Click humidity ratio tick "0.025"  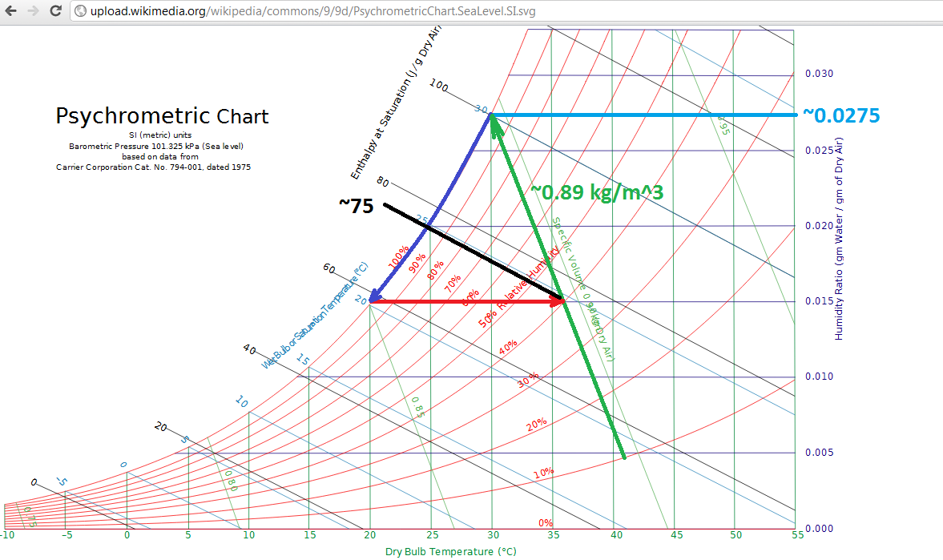tap(819, 150)
